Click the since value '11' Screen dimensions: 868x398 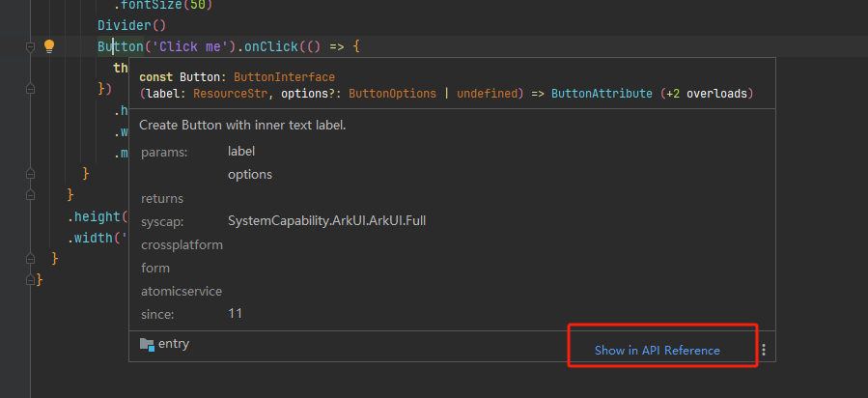point(235,313)
